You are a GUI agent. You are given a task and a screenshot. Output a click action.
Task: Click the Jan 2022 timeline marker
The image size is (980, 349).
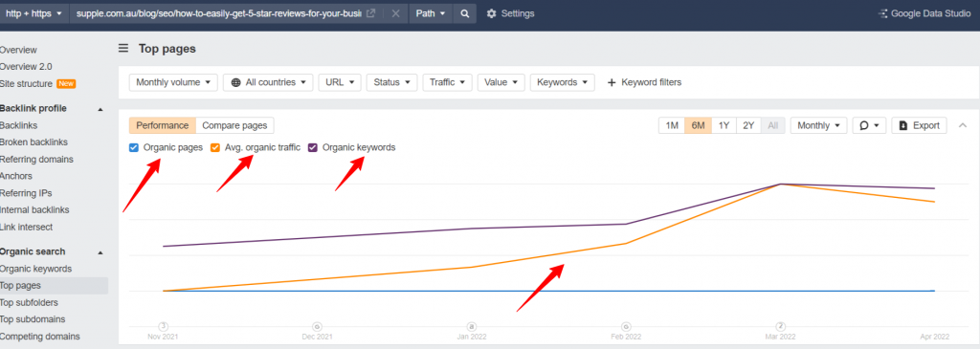pos(472,326)
